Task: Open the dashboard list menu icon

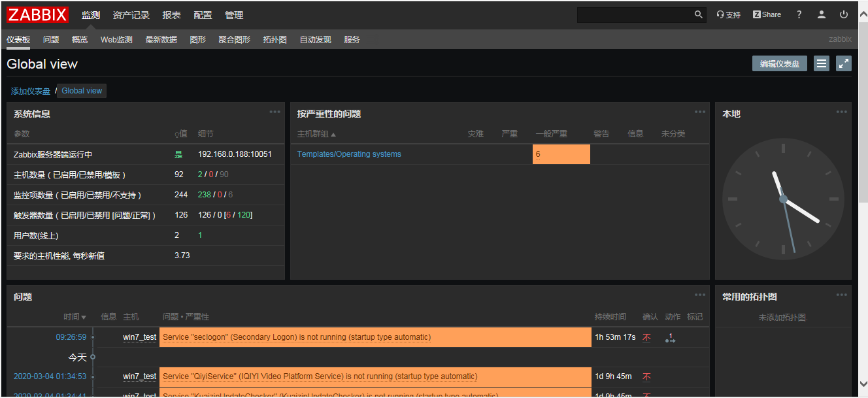Action: [822, 63]
